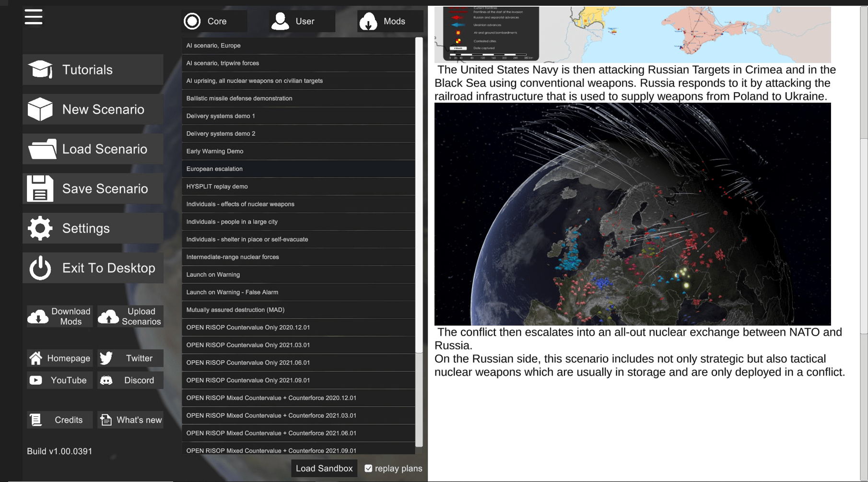Click the Discord logo icon

click(106, 380)
